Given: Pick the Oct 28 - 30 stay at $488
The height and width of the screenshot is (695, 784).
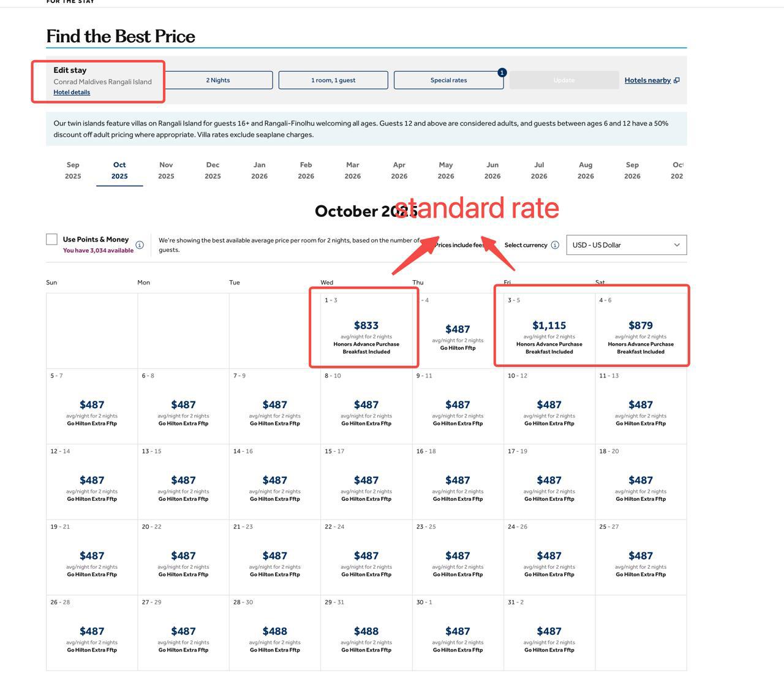Looking at the screenshot, I should pos(274,633).
